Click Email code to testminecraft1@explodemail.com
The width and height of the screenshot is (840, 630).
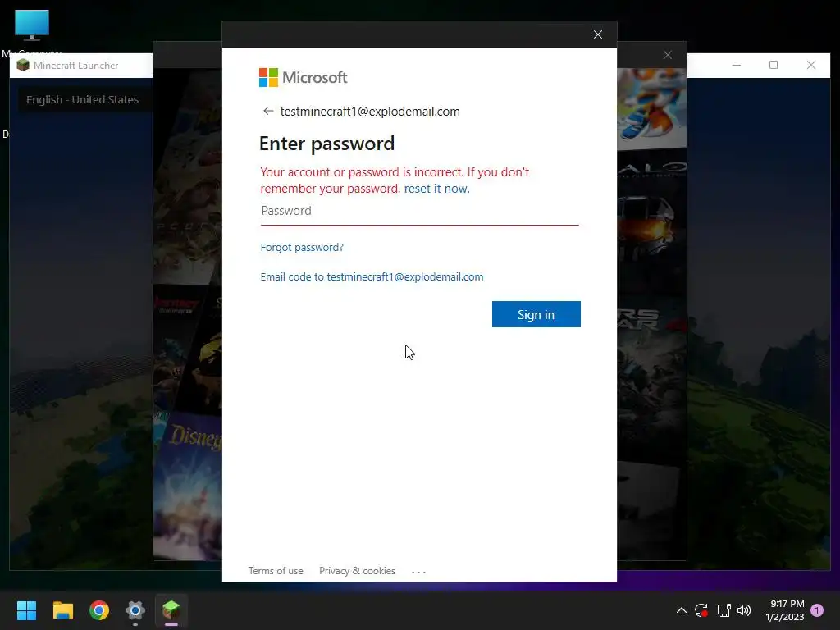click(372, 276)
